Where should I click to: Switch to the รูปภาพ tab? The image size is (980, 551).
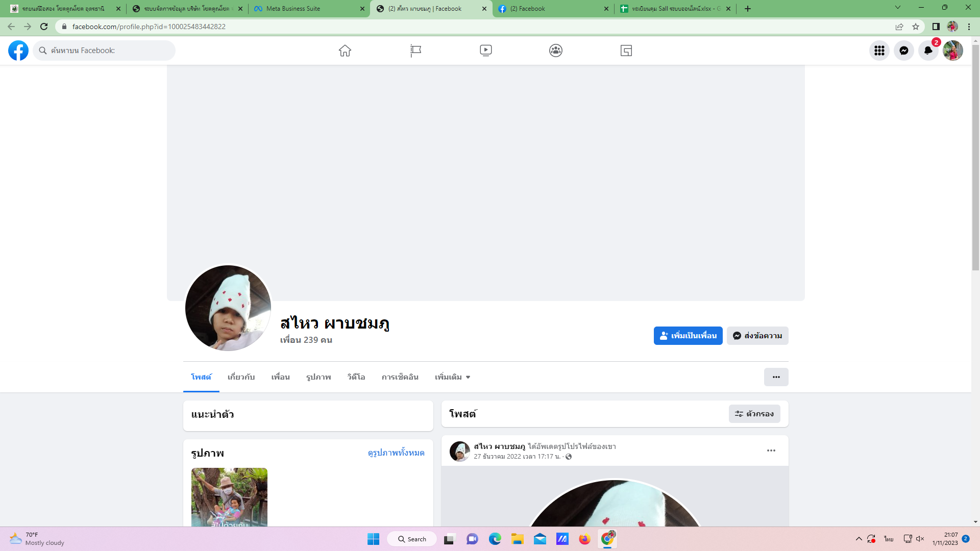(x=318, y=377)
